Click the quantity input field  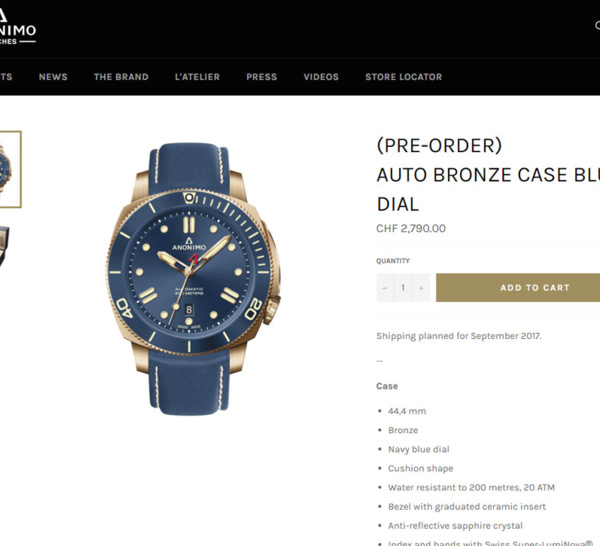[x=403, y=288]
